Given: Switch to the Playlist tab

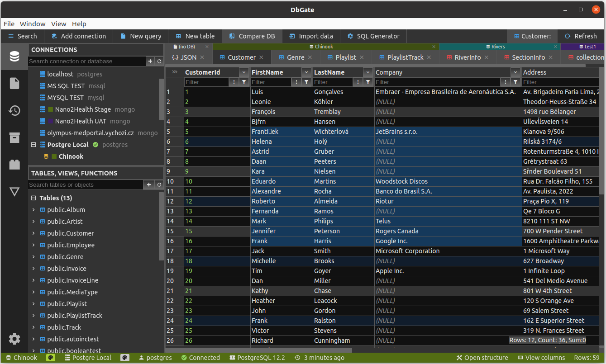Looking at the screenshot, I should pyautogui.click(x=345, y=57).
